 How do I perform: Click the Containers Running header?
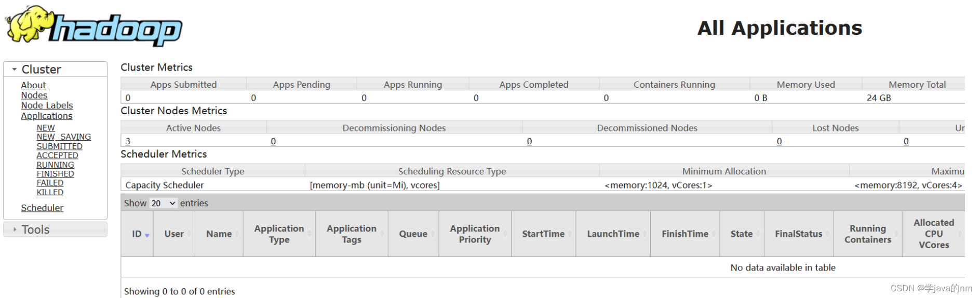tap(674, 84)
